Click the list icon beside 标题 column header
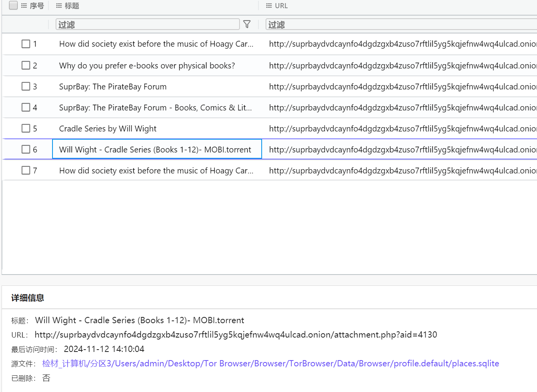537x392 pixels. [59, 6]
